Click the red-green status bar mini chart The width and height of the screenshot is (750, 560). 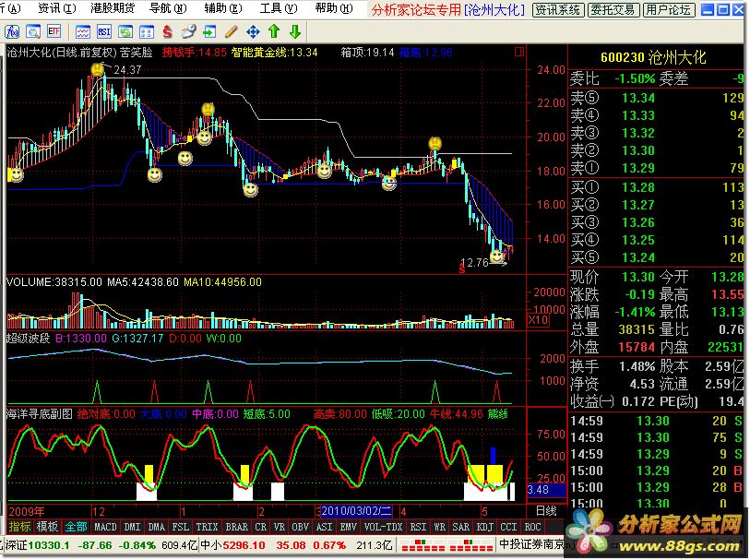click(446, 545)
